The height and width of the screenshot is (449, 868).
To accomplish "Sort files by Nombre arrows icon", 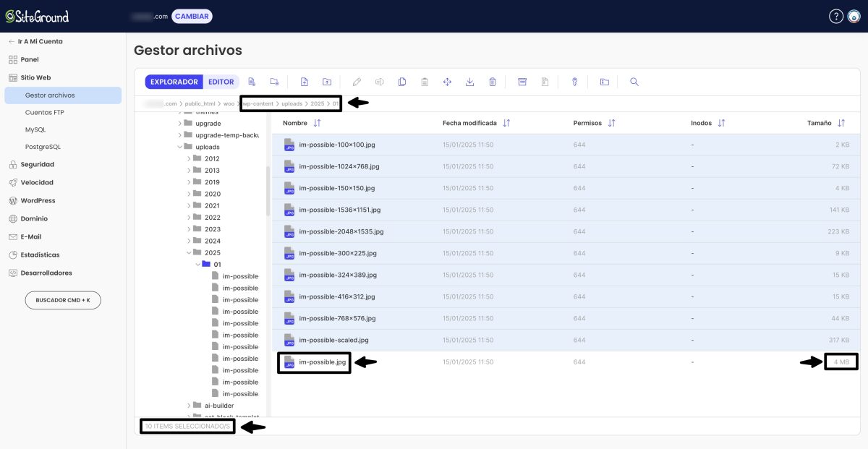I will (317, 123).
